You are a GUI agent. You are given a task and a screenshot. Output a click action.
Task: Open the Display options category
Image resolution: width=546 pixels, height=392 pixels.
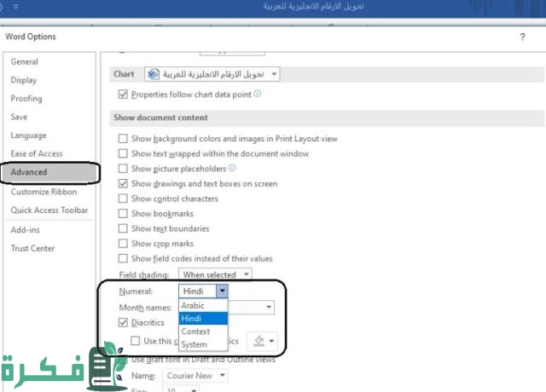pos(24,80)
